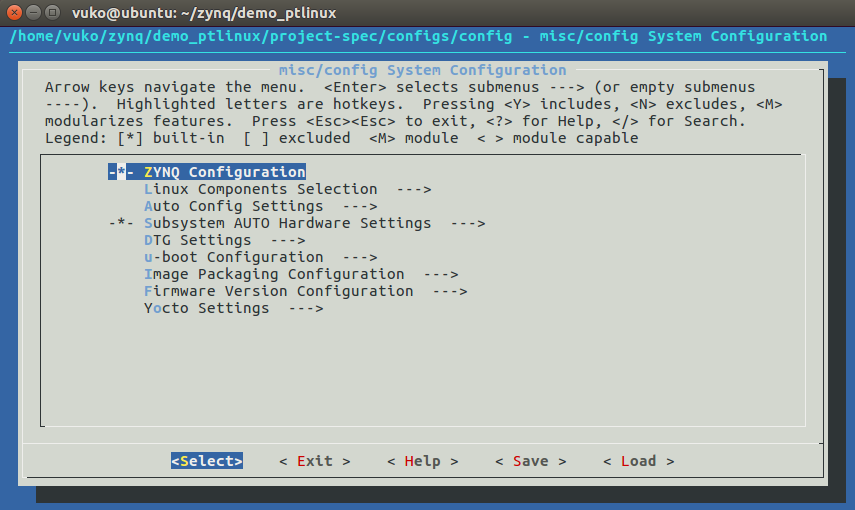Open DTG Settings submenu

225,240
